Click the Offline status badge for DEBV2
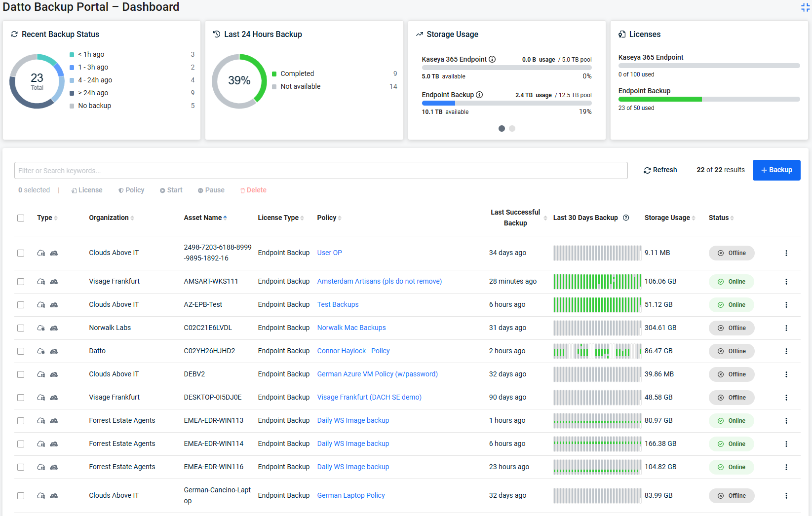The width and height of the screenshot is (812, 516). 732,374
